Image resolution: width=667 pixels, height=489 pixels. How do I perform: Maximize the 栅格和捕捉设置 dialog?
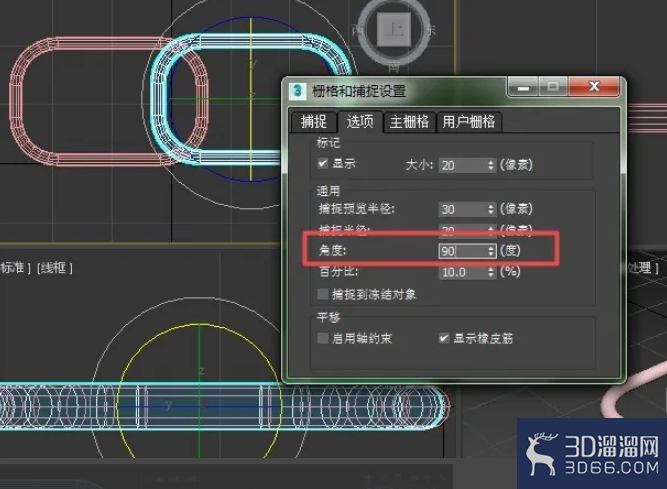pos(553,87)
